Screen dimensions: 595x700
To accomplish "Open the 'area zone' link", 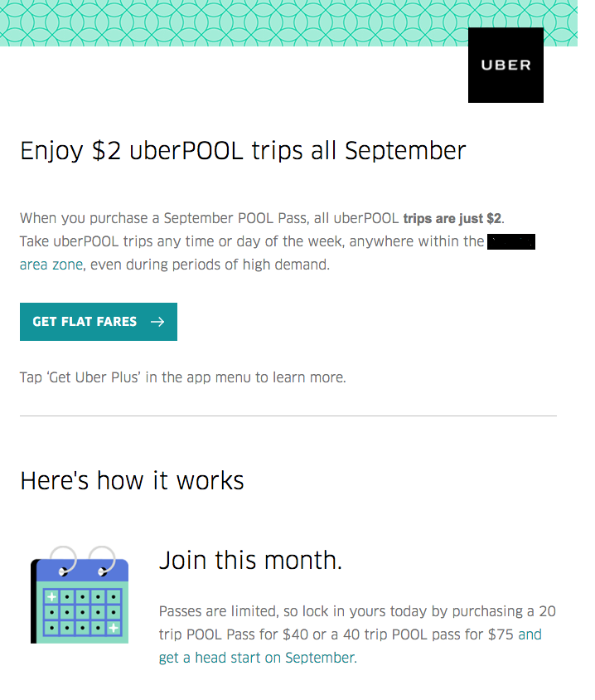I will (51, 265).
